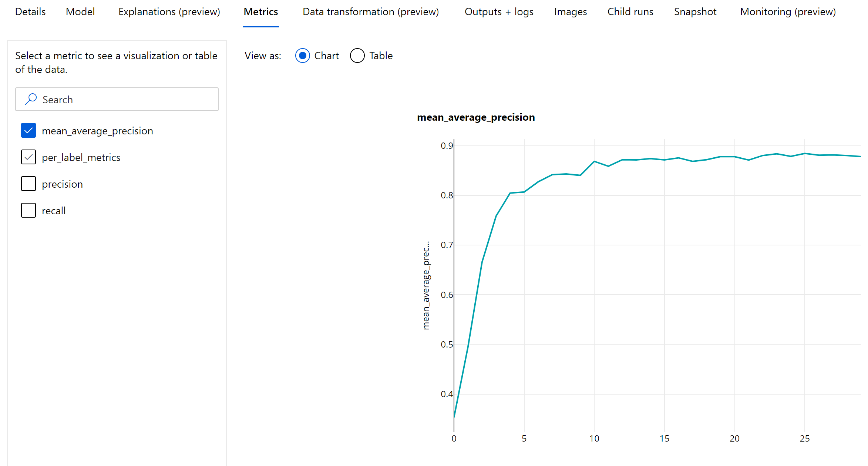This screenshot has width=868, height=466.
Task: Click Search metrics input field
Action: coord(117,99)
